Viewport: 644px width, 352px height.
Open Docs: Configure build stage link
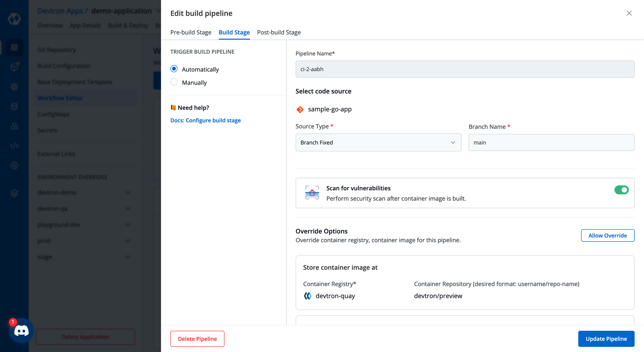click(x=205, y=120)
